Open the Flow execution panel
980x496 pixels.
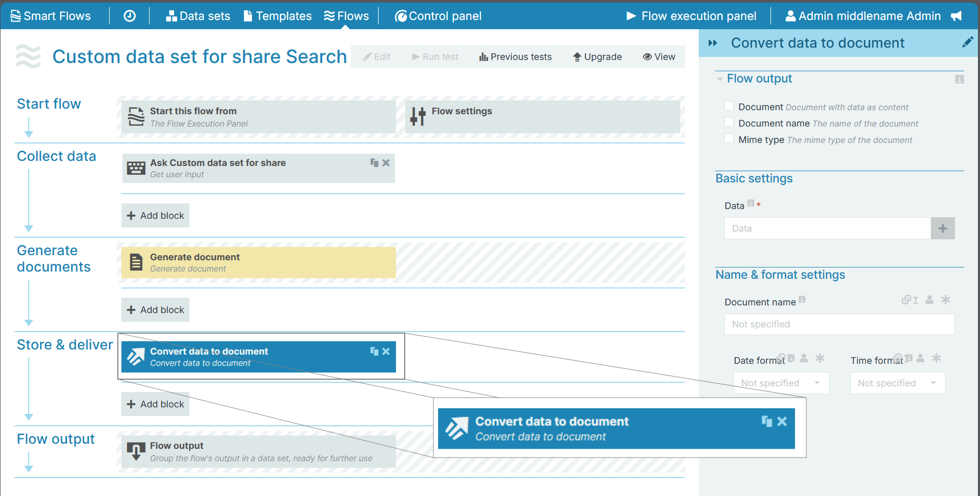[691, 16]
